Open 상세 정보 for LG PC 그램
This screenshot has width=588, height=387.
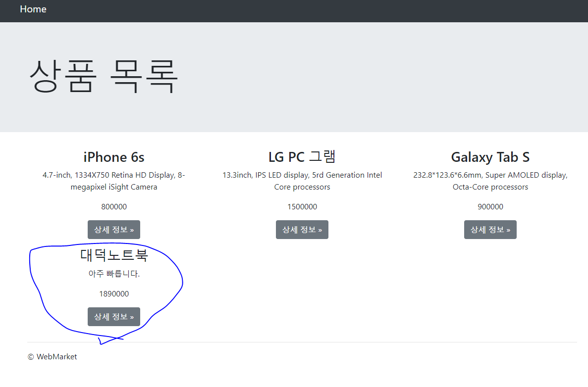coord(302,230)
